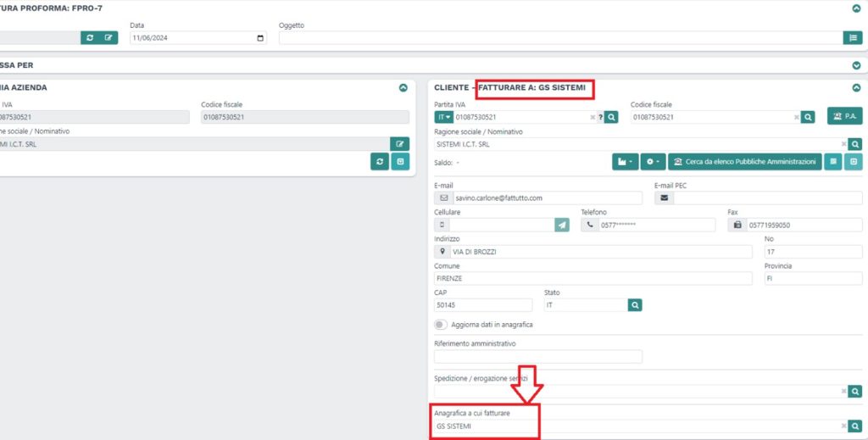
Task: Click the search icon in the Stato field
Action: 635,304
